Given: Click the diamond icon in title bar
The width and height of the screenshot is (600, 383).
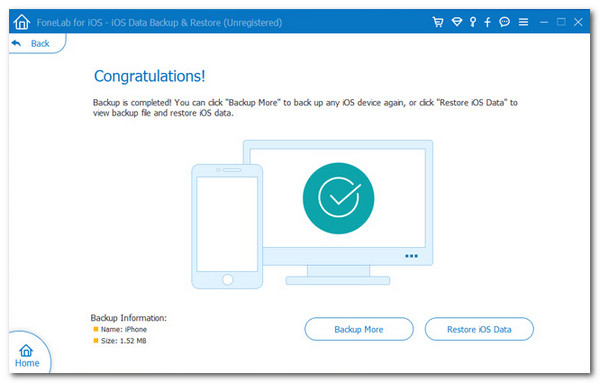Looking at the screenshot, I should tap(457, 22).
